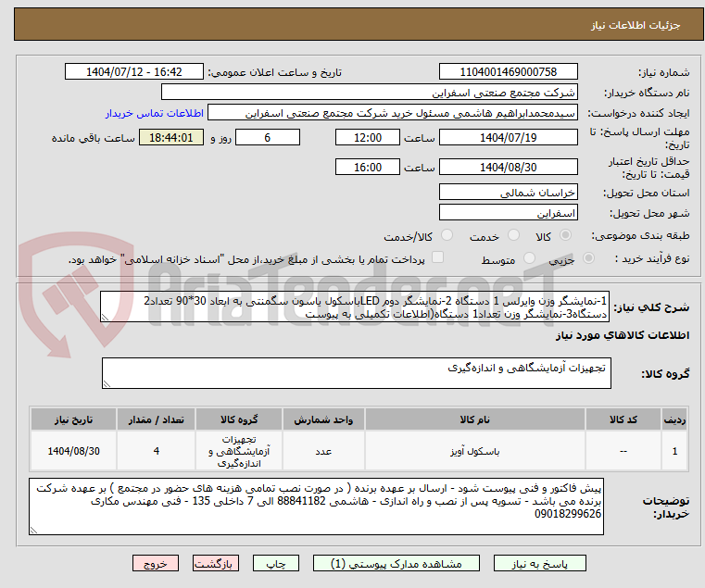Click the response deadline date 1404/07/19

pyautogui.click(x=508, y=138)
